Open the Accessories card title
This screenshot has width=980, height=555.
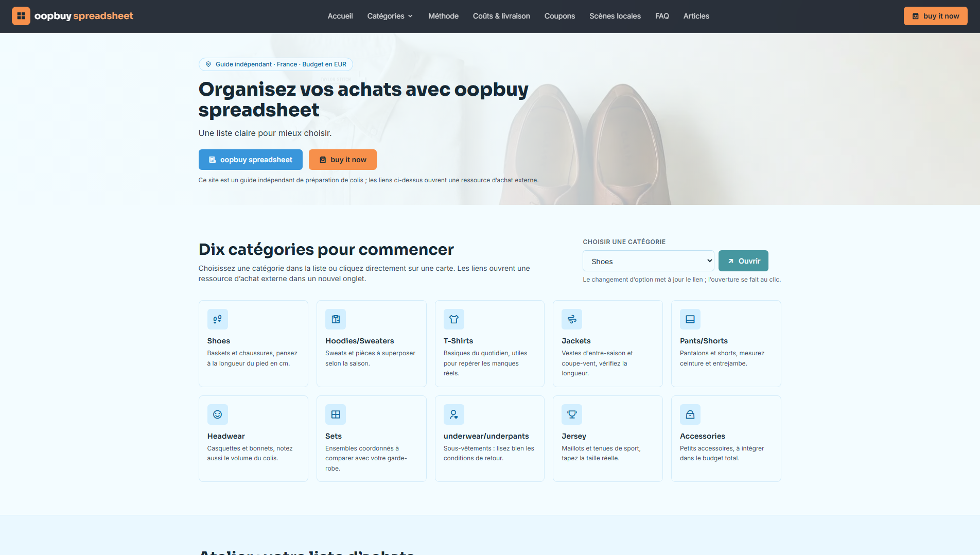(x=703, y=436)
